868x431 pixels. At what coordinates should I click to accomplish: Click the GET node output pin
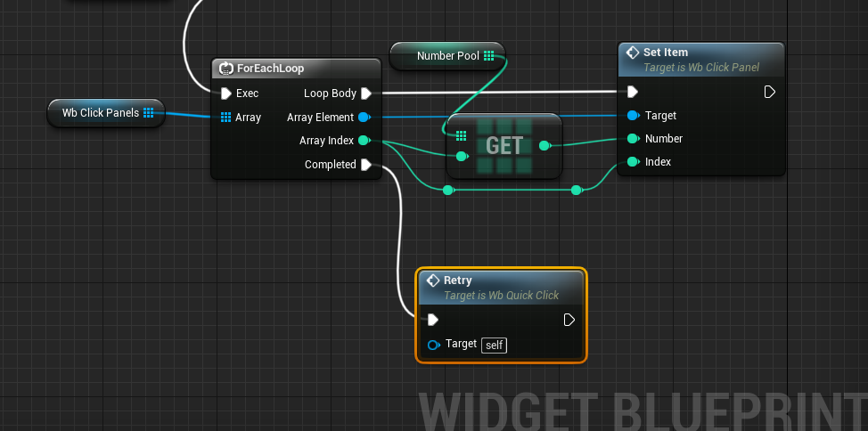(x=545, y=145)
